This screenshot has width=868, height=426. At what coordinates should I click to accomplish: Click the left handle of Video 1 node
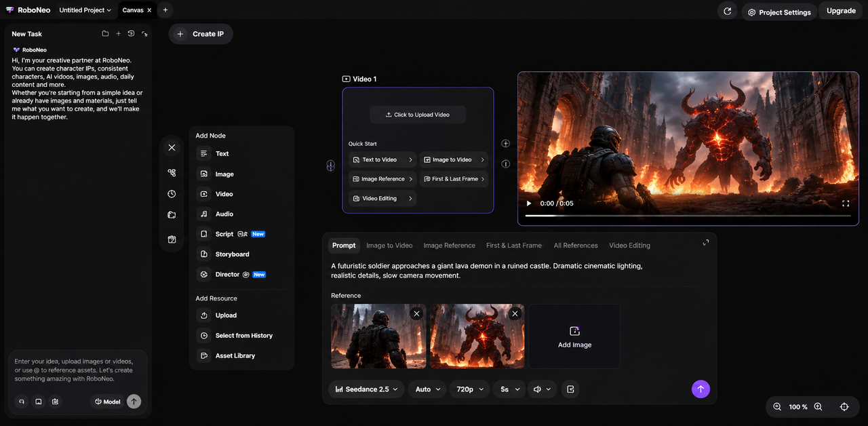pos(330,166)
